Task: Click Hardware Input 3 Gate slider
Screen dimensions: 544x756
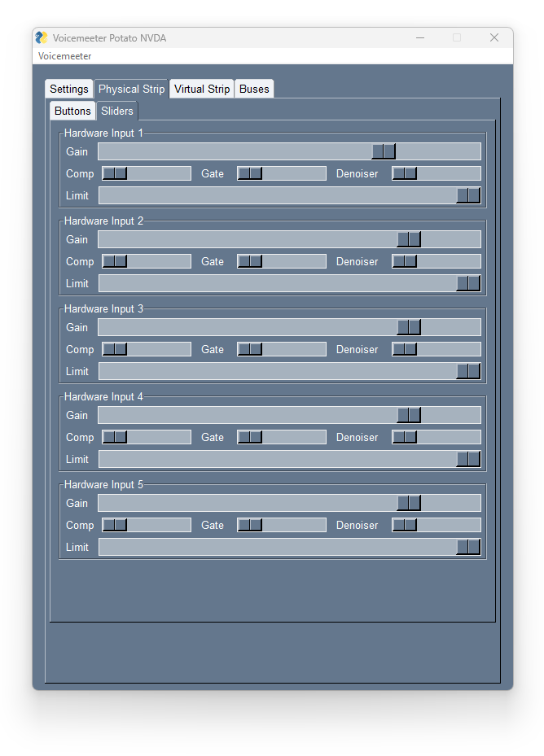Action: (x=282, y=349)
